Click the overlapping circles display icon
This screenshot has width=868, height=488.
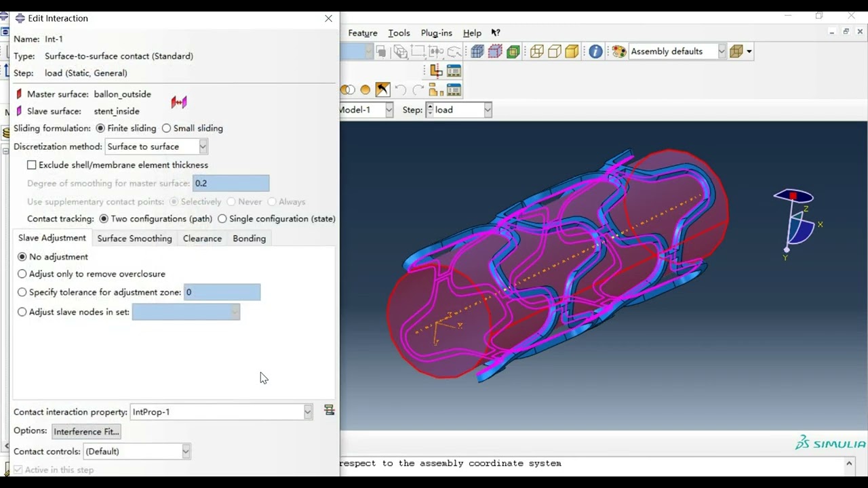coord(348,89)
